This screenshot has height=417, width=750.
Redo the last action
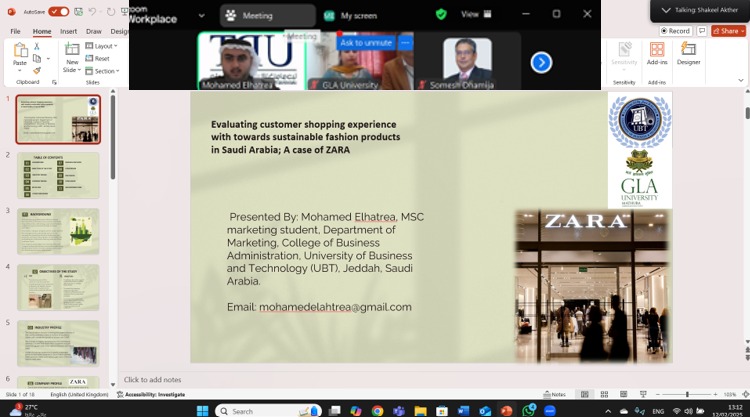tap(111, 11)
